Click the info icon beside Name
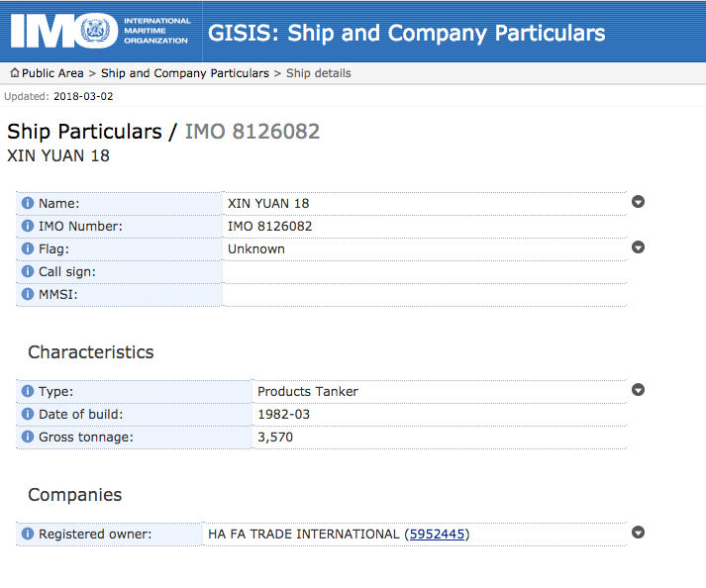Viewport: 706px width, 588px height. (x=28, y=203)
